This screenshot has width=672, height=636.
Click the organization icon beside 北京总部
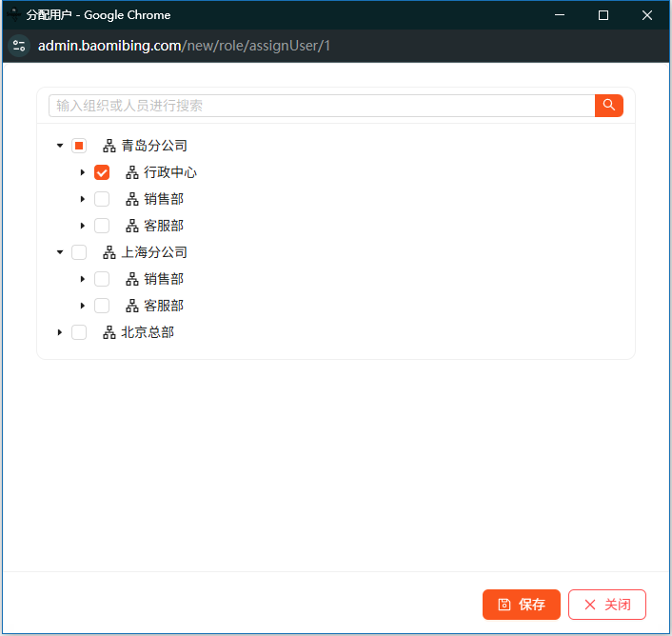(x=109, y=332)
